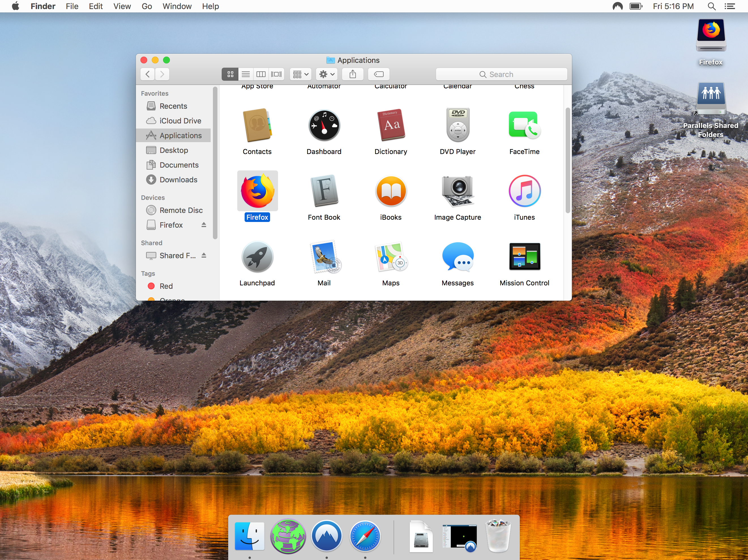748x560 pixels.
Task: Open the item arrangement dropdown
Action: (300, 74)
